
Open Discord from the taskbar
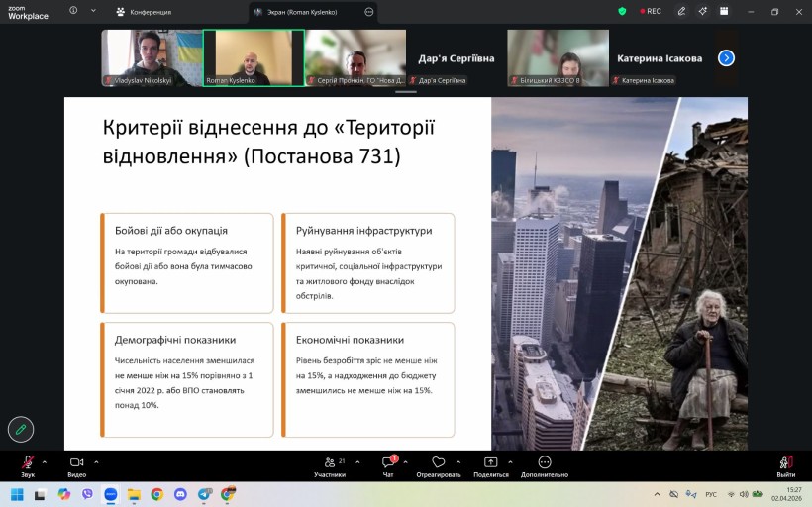coord(180,494)
